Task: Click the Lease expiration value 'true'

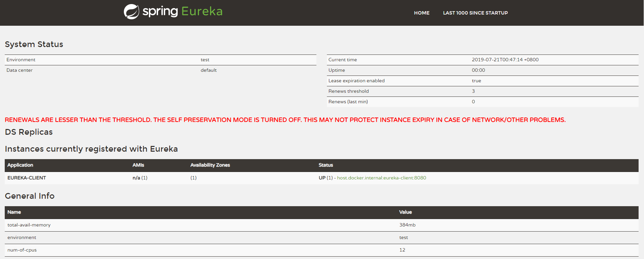Action: click(x=476, y=81)
